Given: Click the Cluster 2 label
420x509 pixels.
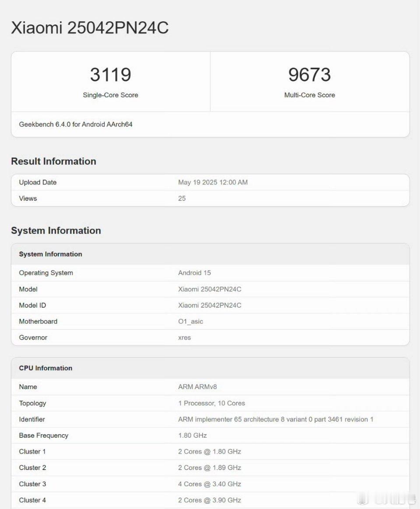Looking at the screenshot, I should (x=32, y=468).
